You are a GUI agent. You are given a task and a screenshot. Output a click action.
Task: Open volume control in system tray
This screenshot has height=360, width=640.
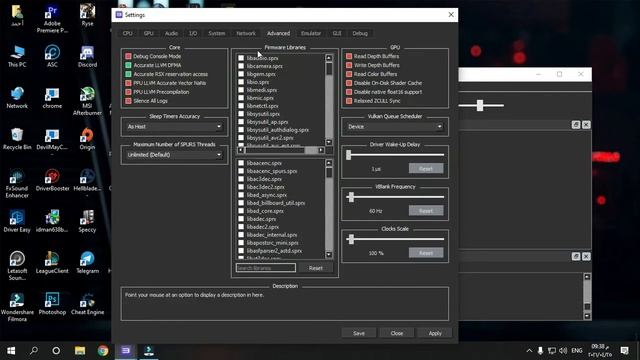point(563,351)
